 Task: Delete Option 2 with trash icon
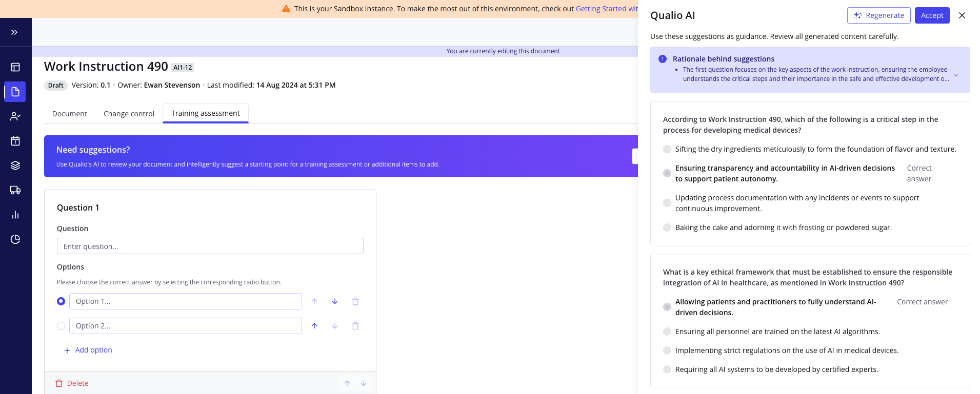pos(355,326)
